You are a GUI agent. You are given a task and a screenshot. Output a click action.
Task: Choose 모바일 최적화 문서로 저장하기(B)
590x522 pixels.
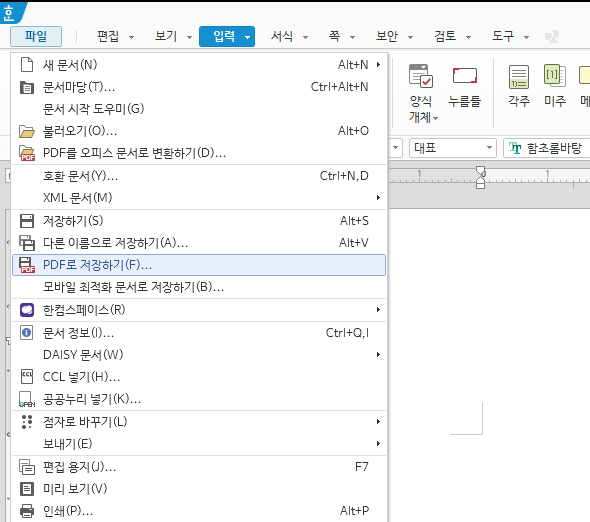(199, 287)
